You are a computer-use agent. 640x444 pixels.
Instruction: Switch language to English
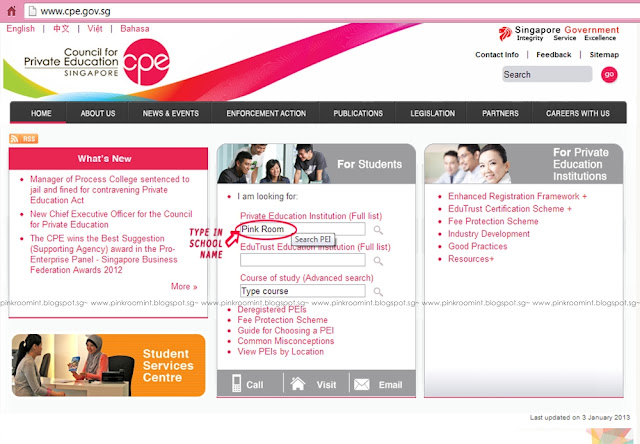coord(20,29)
